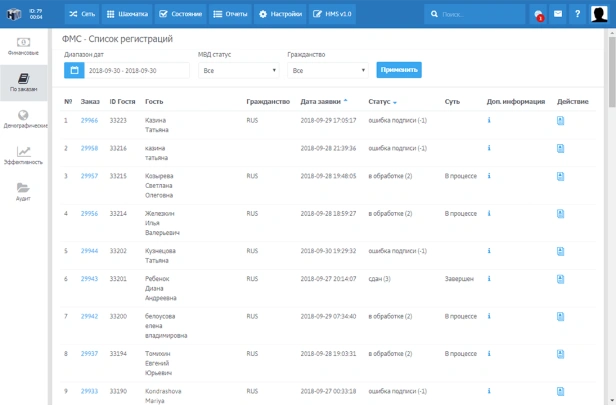Expand the Гражданство filter dropdown
This screenshot has height=405, width=616.
point(328,71)
